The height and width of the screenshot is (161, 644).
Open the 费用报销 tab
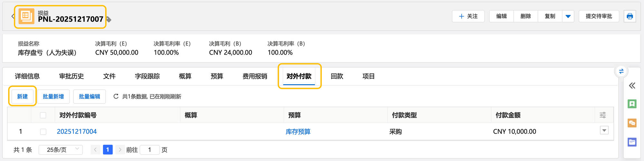pos(255,76)
